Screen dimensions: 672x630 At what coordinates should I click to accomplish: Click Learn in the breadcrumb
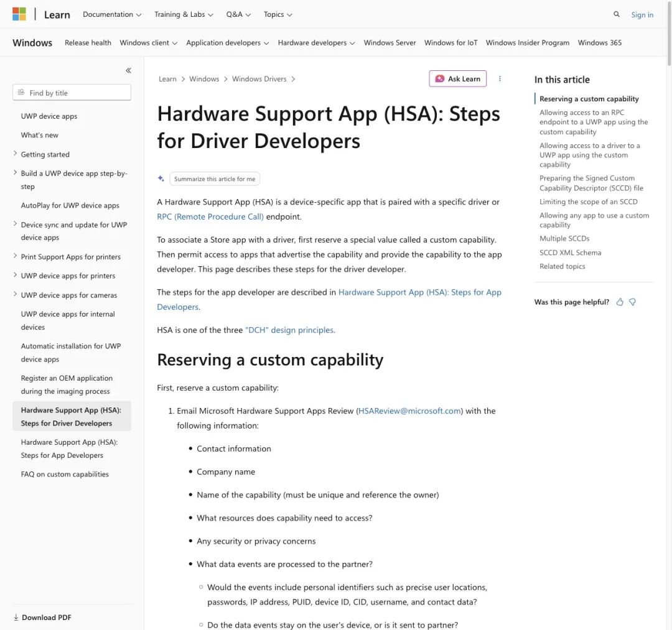(167, 79)
